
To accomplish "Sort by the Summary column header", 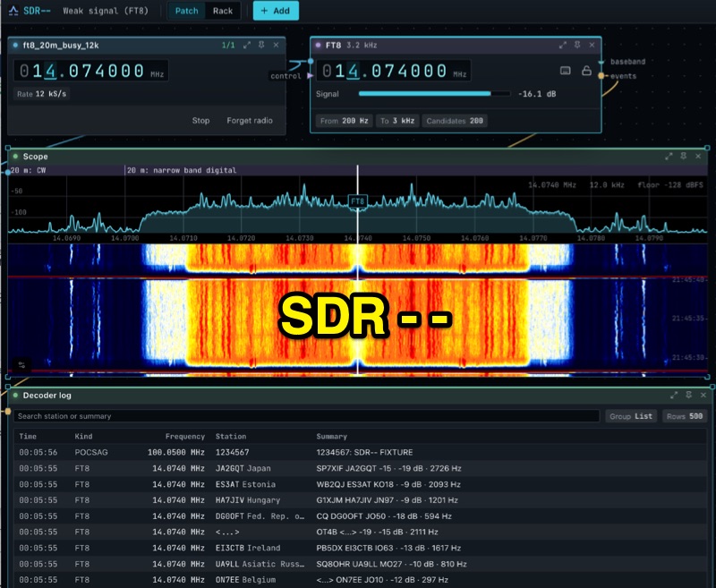I will coord(332,437).
